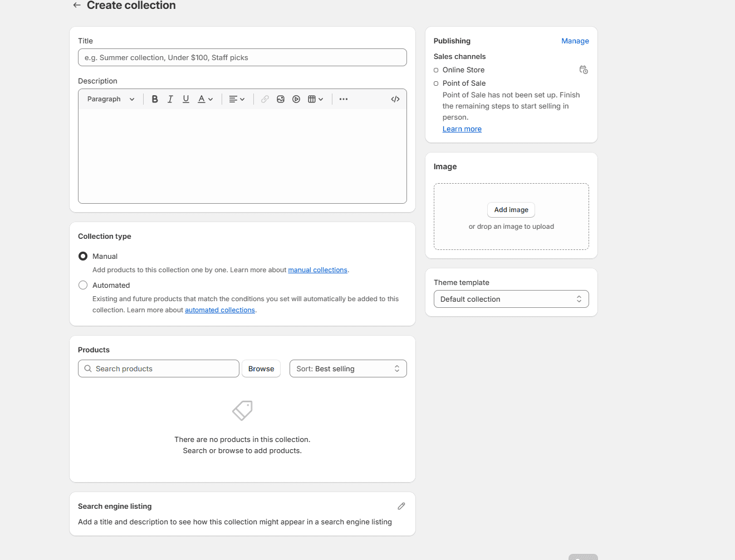
Task: Open the Theme template selector
Action: point(511,299)
